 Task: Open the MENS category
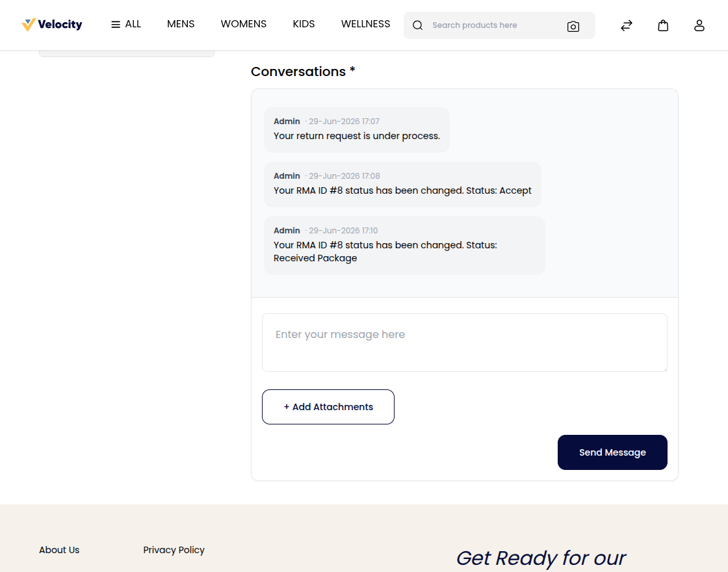pos(181,24)
